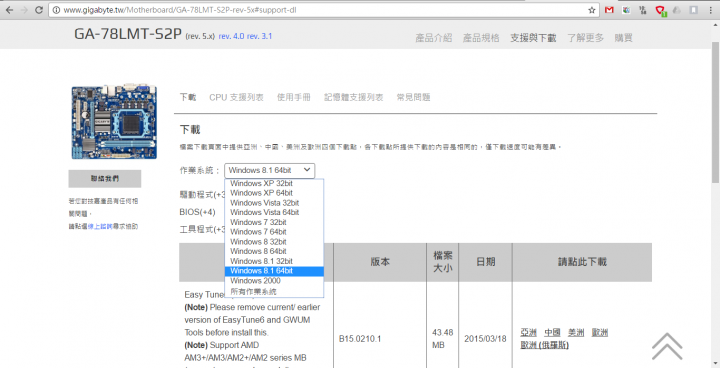Go back with browser back arrow
This screenshot has height=368, width=720.
pyautogui.click(x=9, y=10)
